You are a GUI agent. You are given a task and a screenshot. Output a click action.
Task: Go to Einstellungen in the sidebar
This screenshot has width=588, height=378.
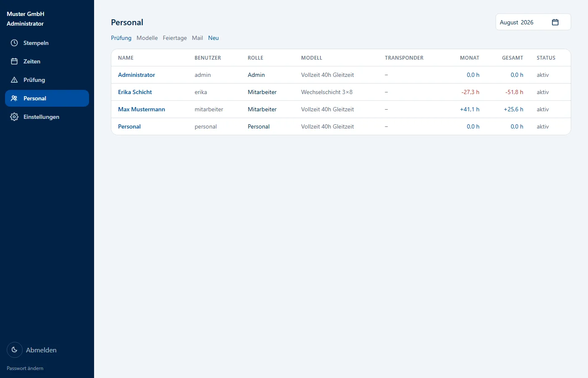47,117
